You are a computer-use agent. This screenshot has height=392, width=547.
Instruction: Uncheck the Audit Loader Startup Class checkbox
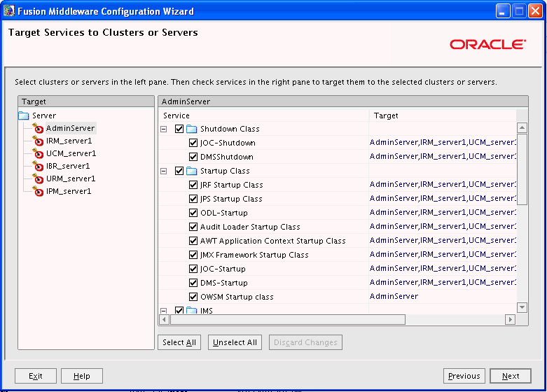point(193,227)
